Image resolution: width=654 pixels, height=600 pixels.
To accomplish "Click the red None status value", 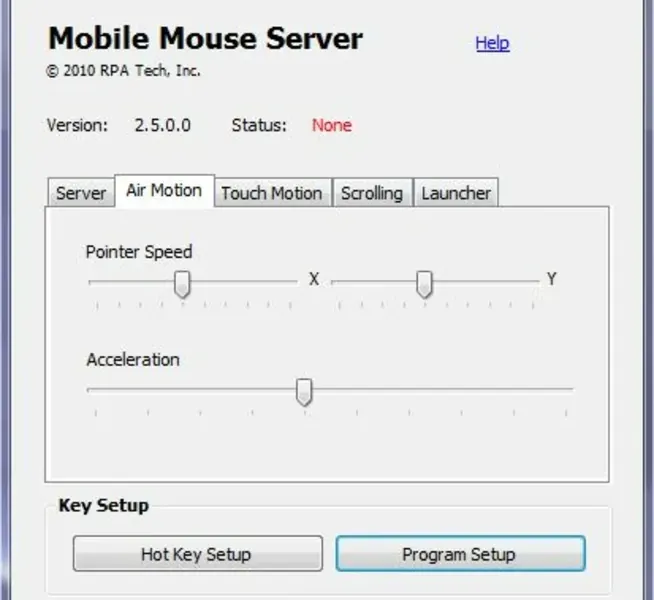I will point(332,126).
